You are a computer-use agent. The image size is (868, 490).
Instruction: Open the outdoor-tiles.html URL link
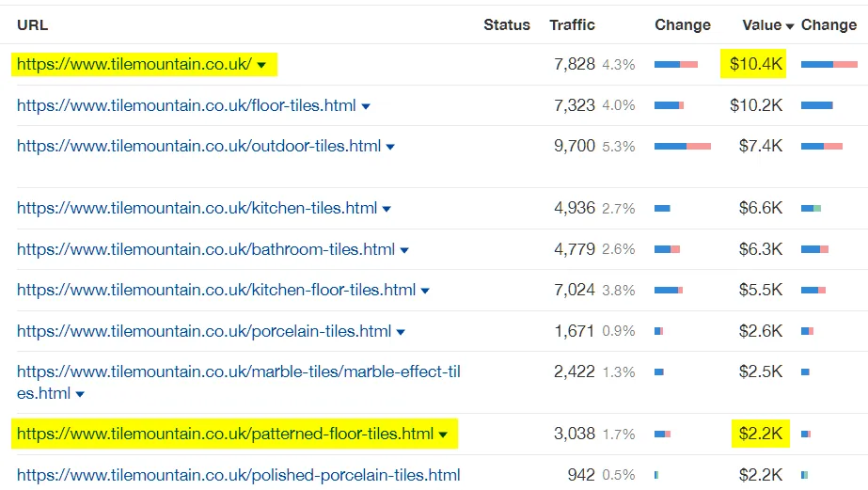coord(198,146)
